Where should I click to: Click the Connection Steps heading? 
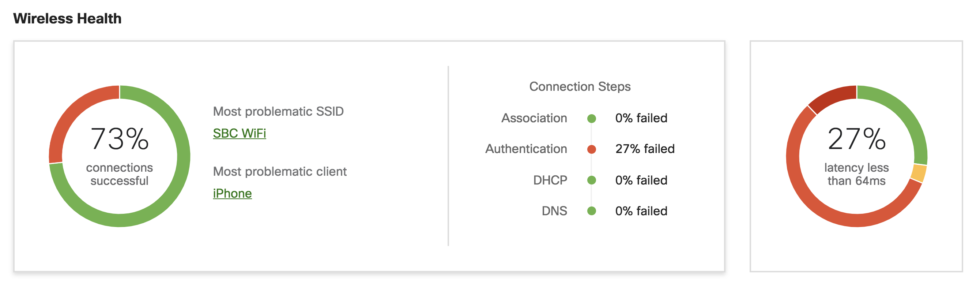pos(580,87)
